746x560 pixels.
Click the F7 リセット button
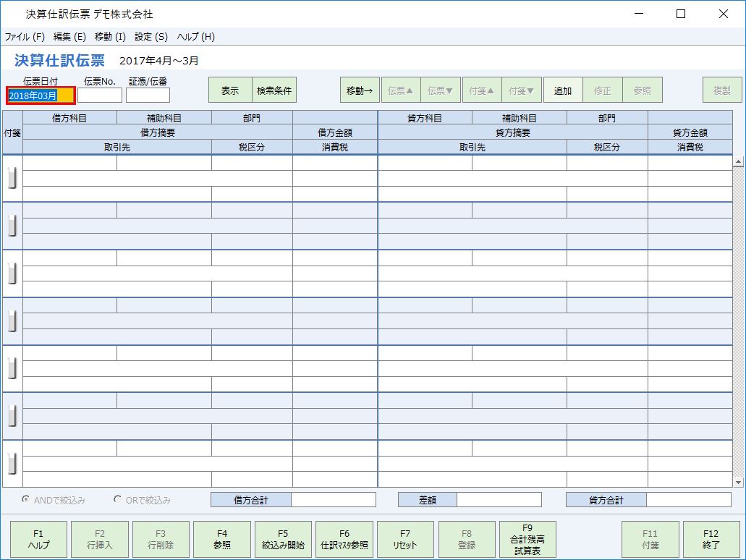(405, 538)
